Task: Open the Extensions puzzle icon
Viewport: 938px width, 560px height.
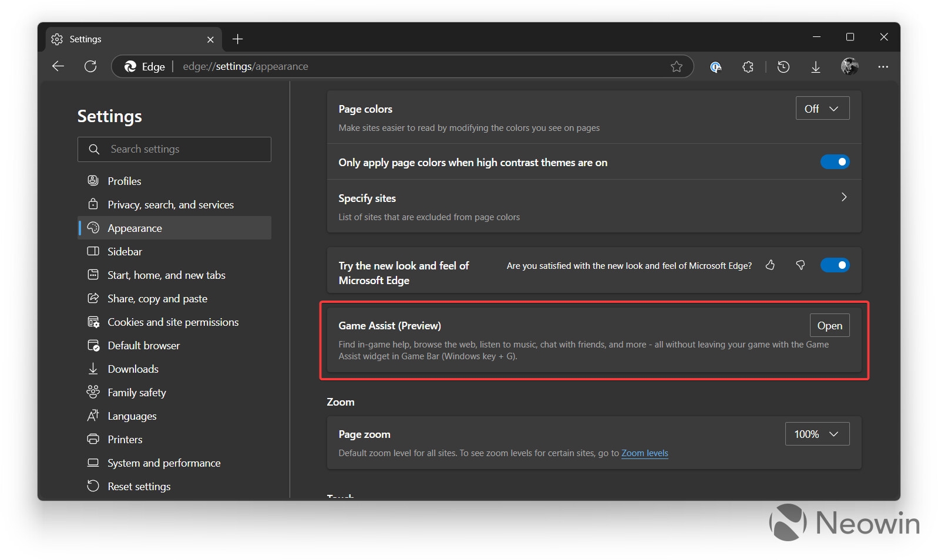Action: pos(748,67)
